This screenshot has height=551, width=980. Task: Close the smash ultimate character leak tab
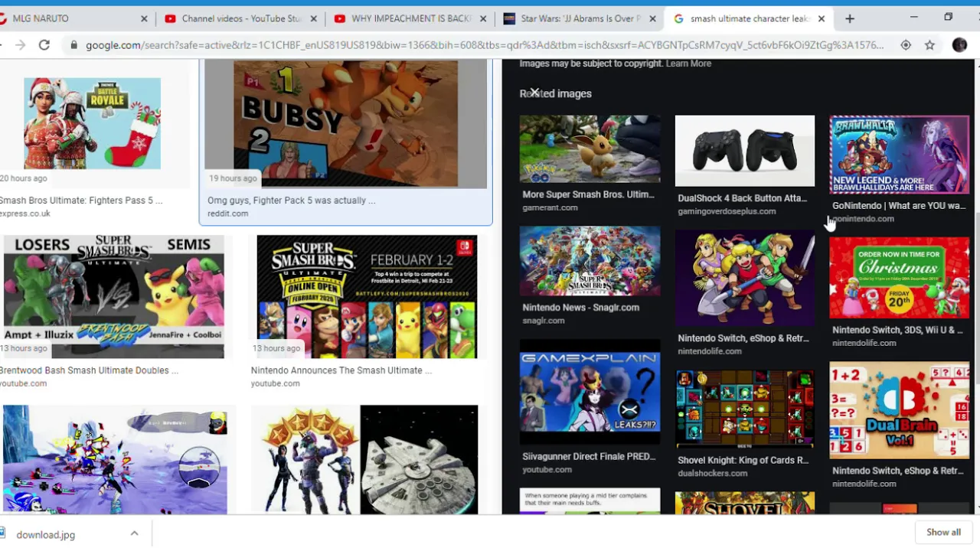(822, 18)
